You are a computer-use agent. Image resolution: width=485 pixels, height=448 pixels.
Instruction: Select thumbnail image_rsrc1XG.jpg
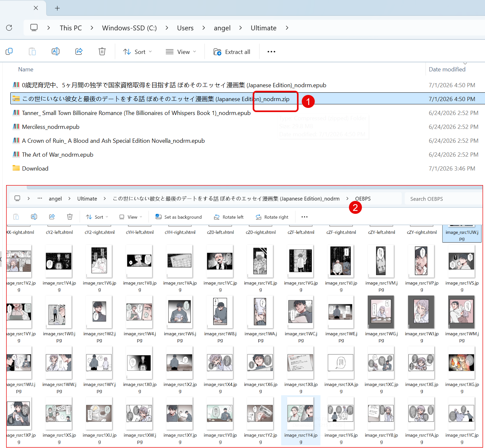tap(462, 370)
